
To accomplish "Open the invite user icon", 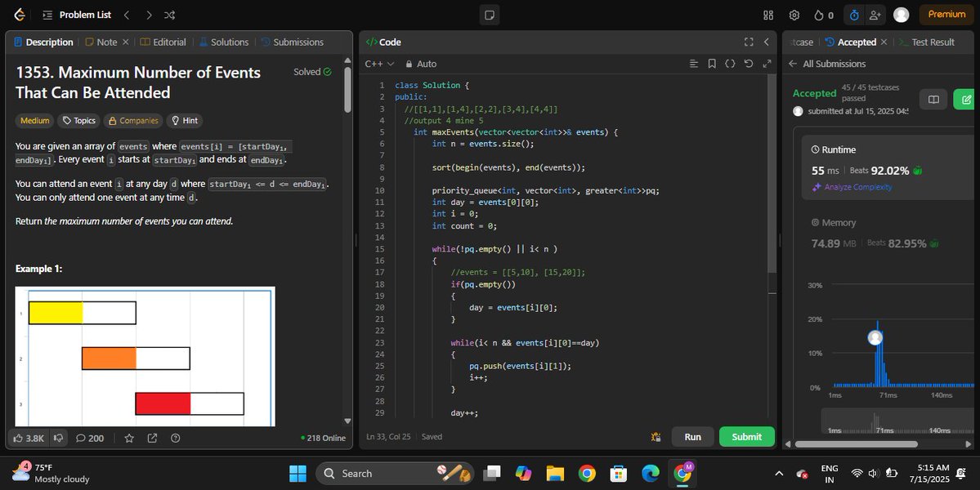I will click(x=875, y=15).
